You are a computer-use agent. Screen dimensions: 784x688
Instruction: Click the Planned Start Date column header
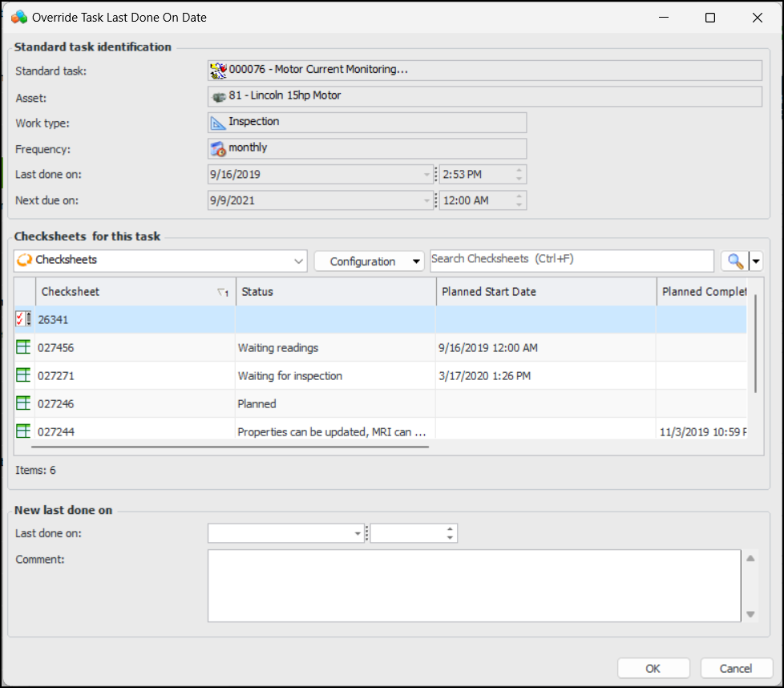[545, 292]
